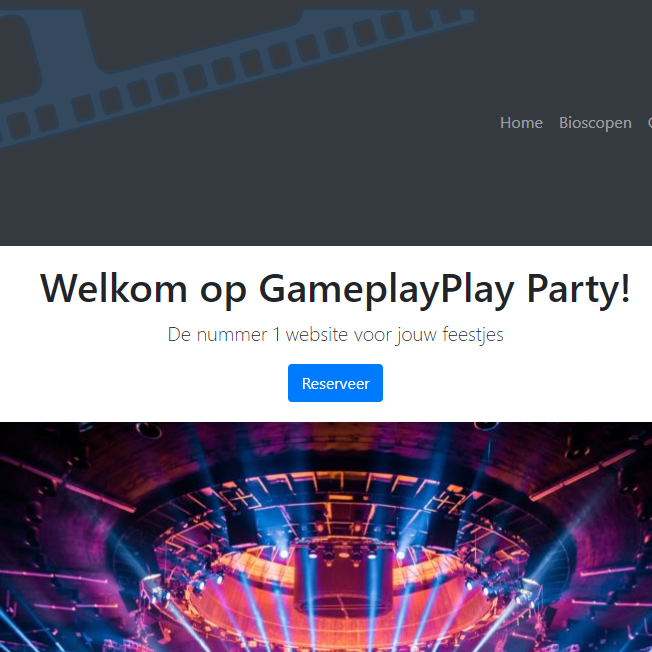Click the 'Welkom op GameplayPlay Party!' heading
This screenshot has height=652, width=652.
(335, 289)
